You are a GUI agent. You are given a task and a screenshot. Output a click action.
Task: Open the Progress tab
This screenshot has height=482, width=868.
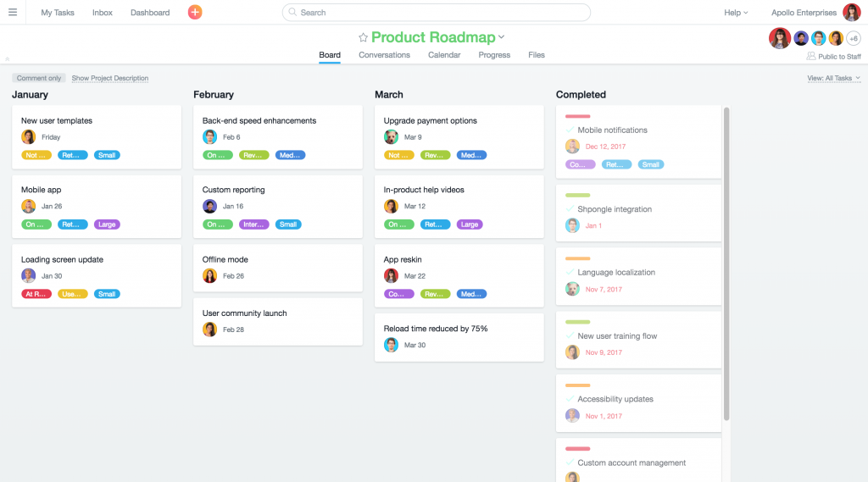tap(494, 55)
